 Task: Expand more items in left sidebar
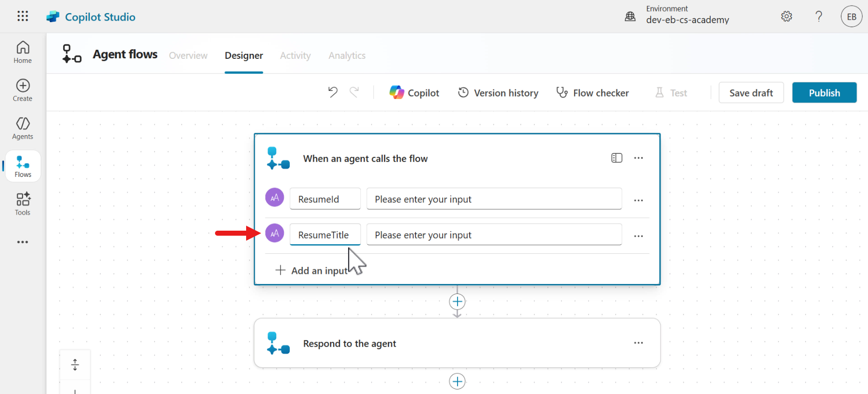click(x=23, y=242)
